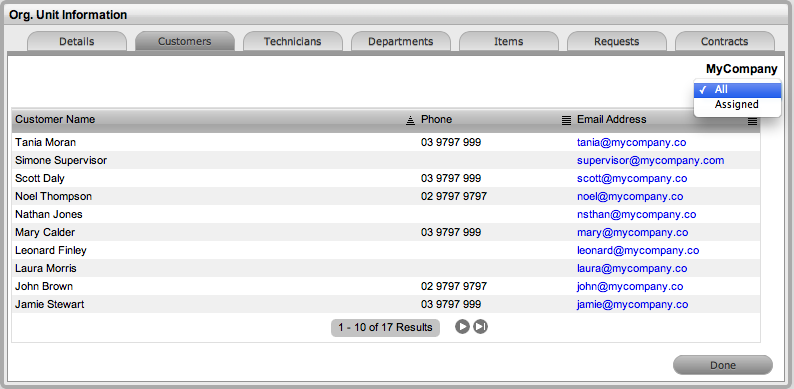Select the All filter option
This screenshot has height=389, width=794.
(738, 90)
